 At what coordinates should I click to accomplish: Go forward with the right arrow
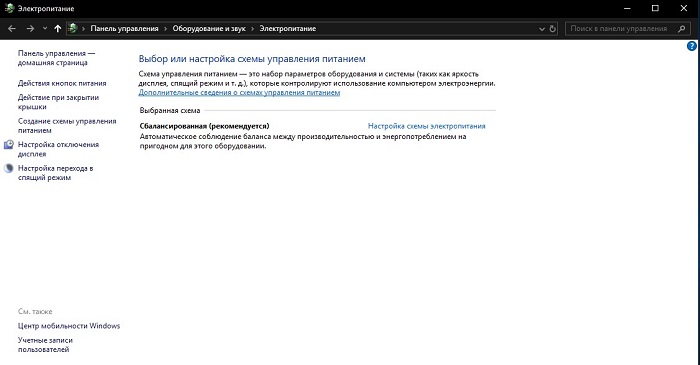(30, 29)
